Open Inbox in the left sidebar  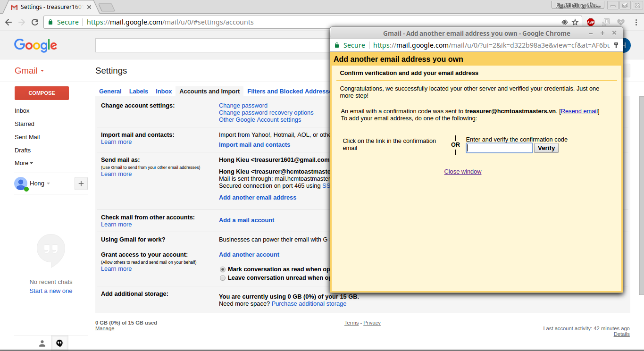[22, 111]
